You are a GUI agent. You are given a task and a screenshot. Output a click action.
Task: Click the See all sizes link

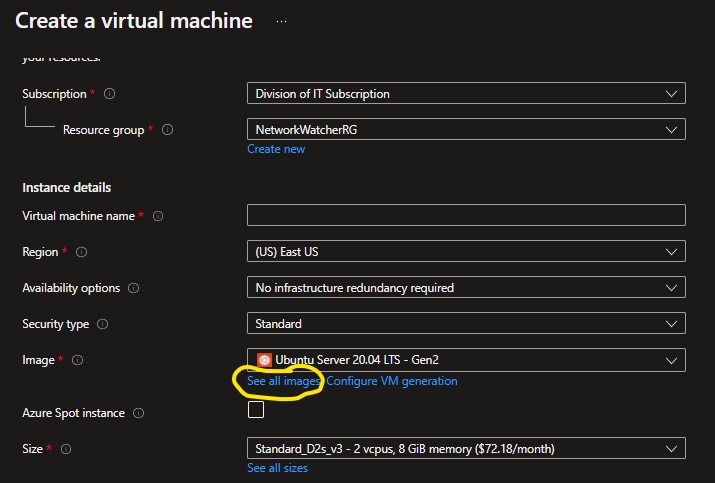[x=277, y=468]
